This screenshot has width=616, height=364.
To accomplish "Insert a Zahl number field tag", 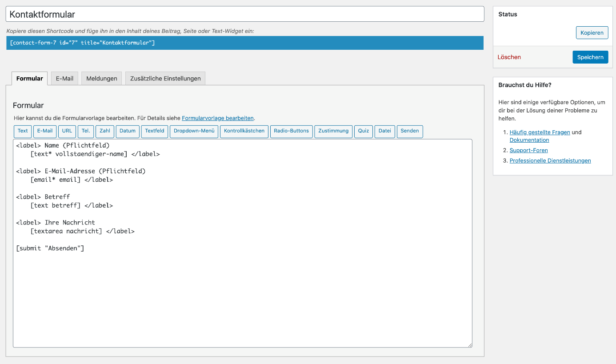I will [x=105, y=131].
